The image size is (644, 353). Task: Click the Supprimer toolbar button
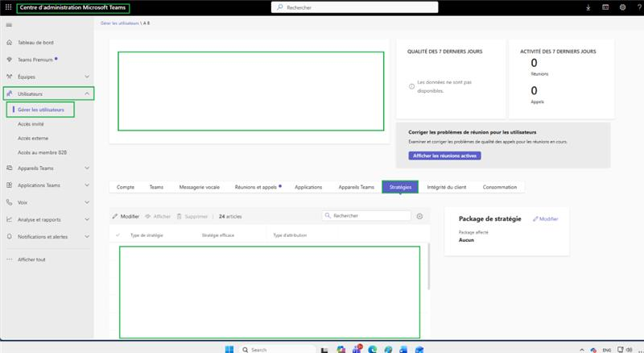coord(192,216)
